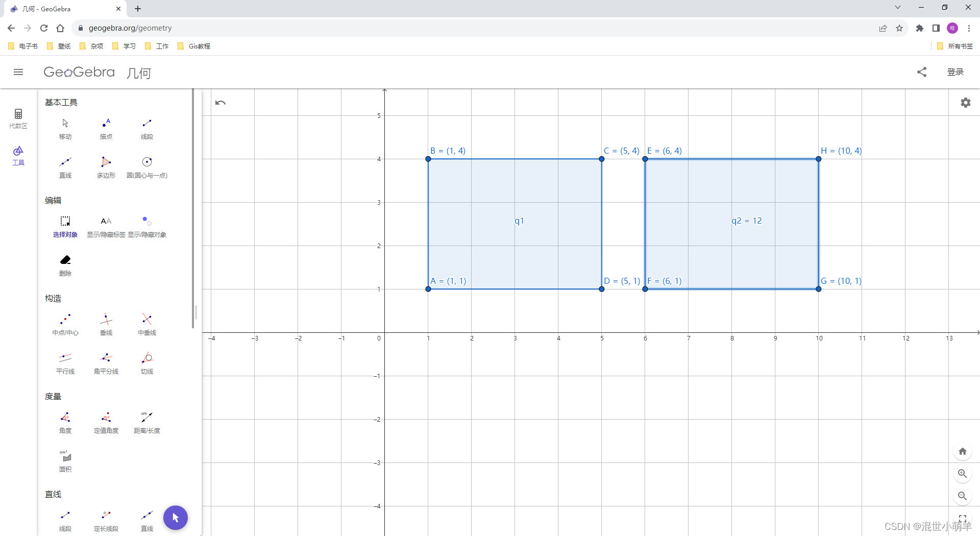Viewport: 980px width, 536px height.
Task: Select the Line (直线) tool under 基本工具
Action: click(65, 167)
